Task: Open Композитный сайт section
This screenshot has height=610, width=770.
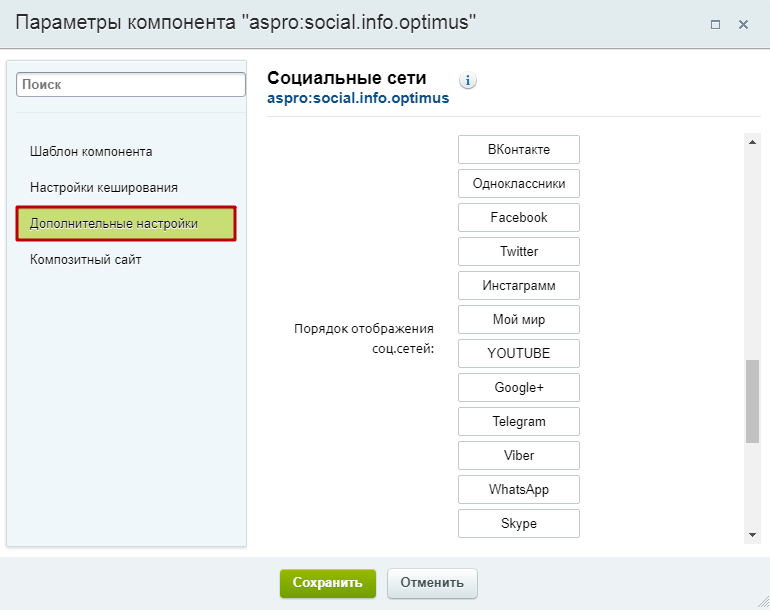Action: coord(85,259)
